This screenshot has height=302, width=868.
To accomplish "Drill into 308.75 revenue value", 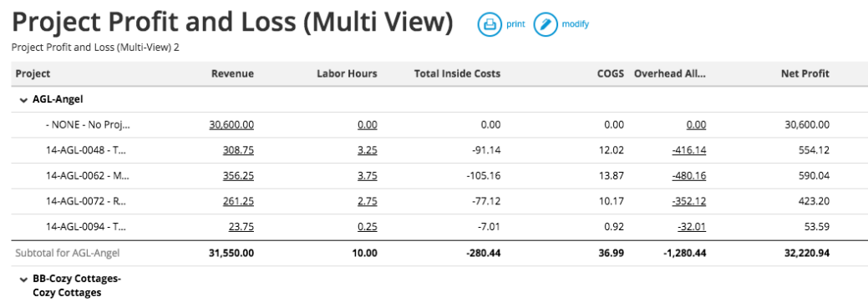I will (x=238, y=150).
